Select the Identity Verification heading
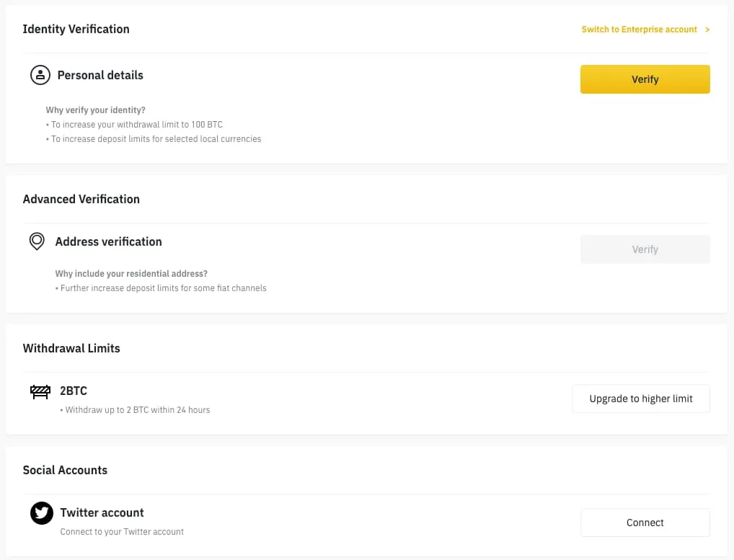The image size is (734, 560). point(76,29)
